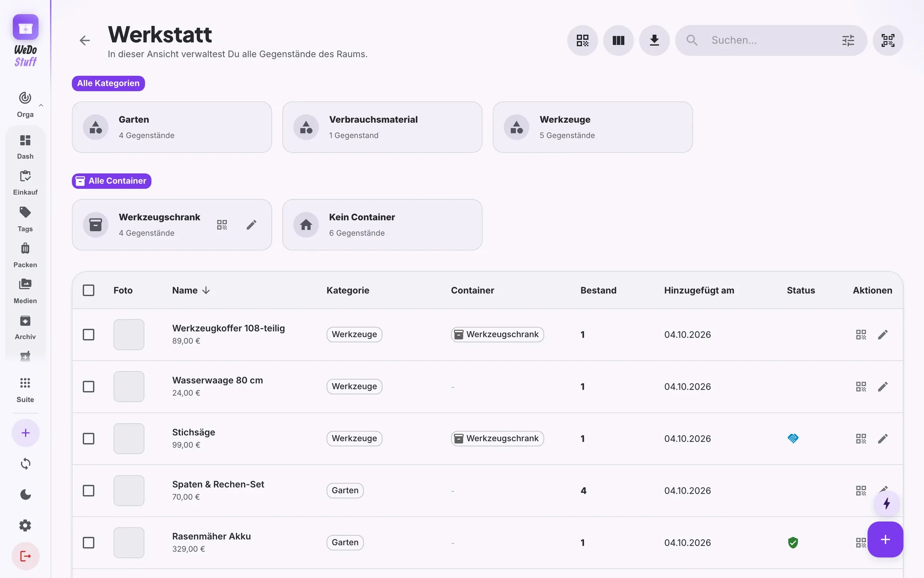The image size is (924, 578).
Task: Open settings gear in sidebar
Action: [25, 525]
